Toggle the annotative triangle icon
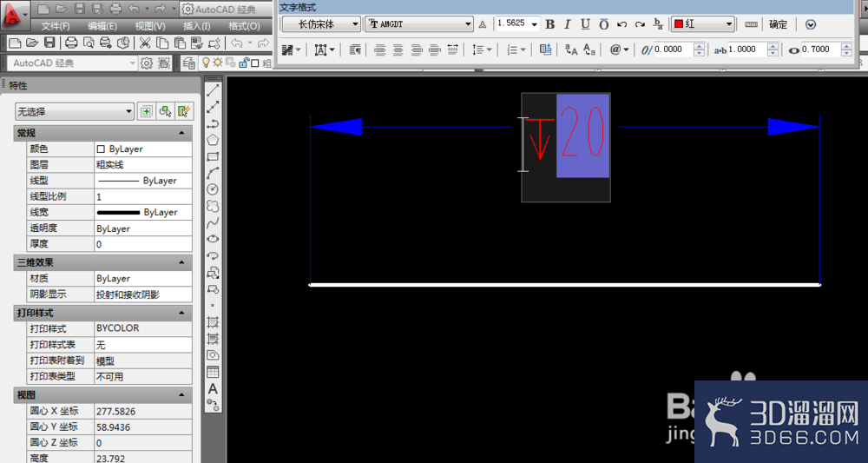The width and height of the screenshot is (868, 463). coord(482,24)
